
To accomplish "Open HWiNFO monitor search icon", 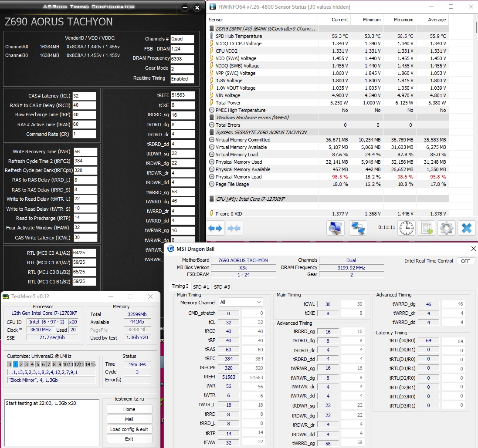I will click(x=336, y=228).
